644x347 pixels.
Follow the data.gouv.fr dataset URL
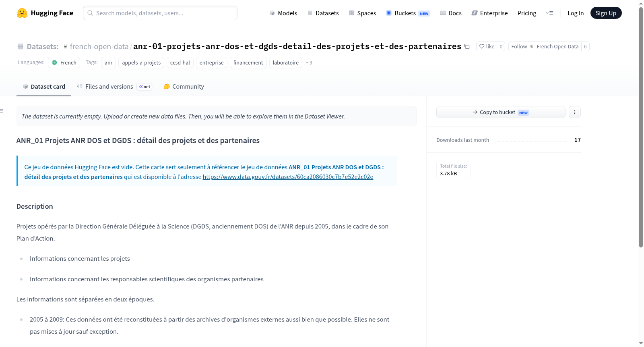pos(288,177)
